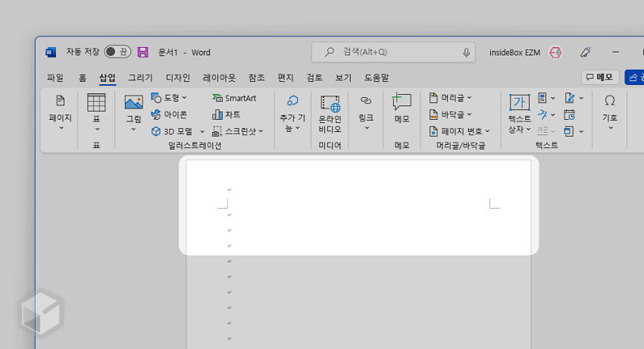
Task: Click the purple save disk icon
Action: coord(142,52)
